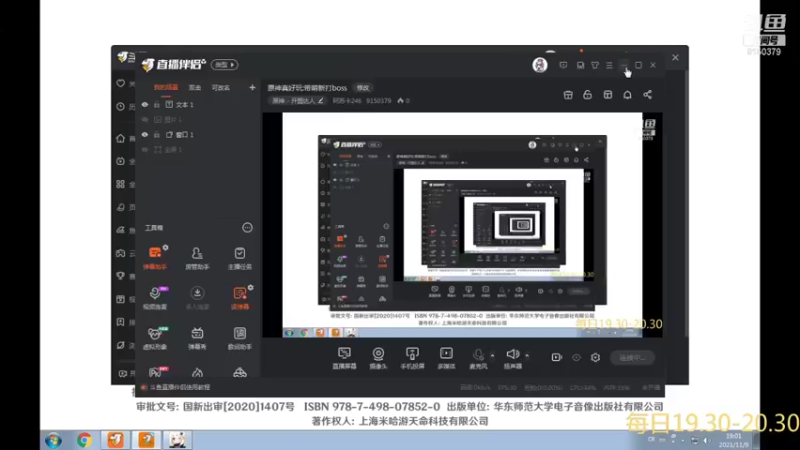The height and width of the screenshot is (450, 800).
Task: Open the 虚拟形象 tool
Action: (x=155, y=338)
